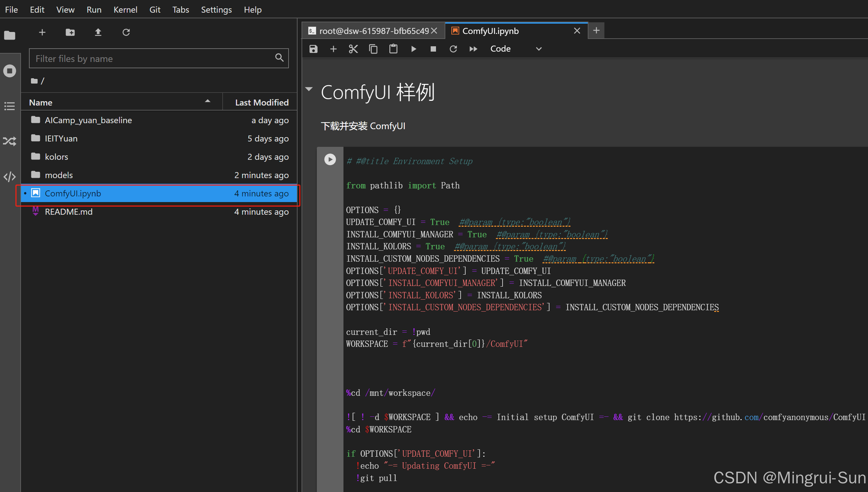Open README.md in the file list
Viewport: 868px width, 492px height.
pos(68,211)
